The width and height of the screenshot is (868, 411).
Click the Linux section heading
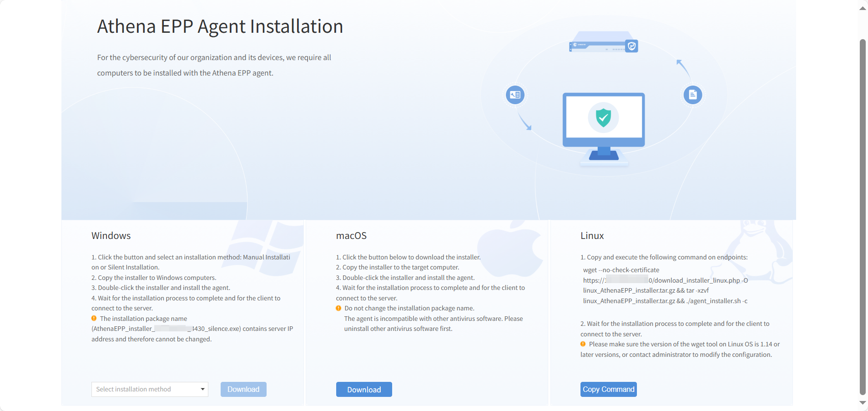pos(592,236)
